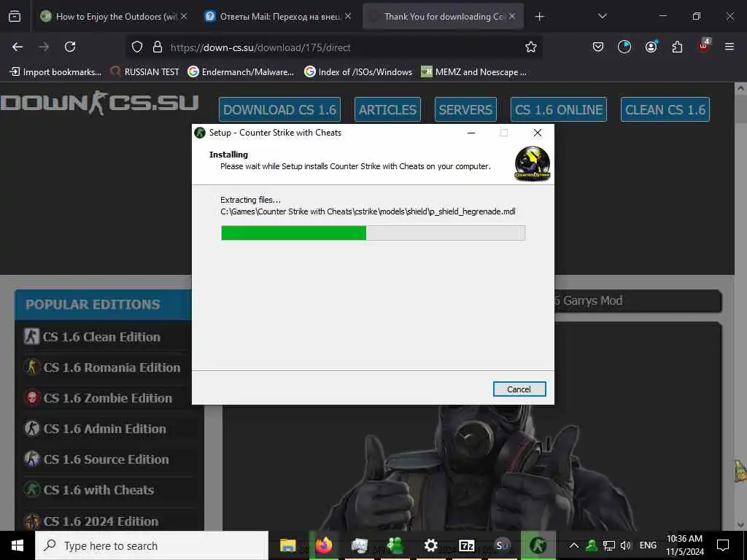Click the Counter Strike setup taskbar icon

[x=538, y=545]
